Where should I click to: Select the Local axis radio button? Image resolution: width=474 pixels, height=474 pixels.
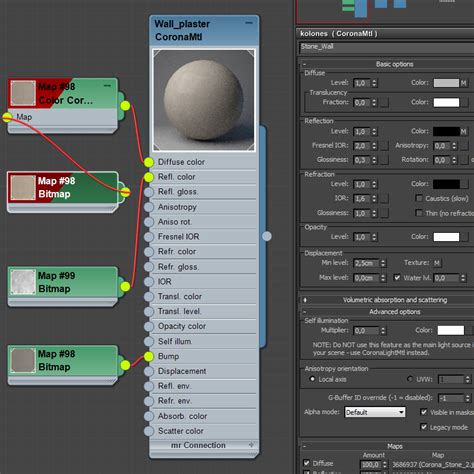(x=312, y=379)
